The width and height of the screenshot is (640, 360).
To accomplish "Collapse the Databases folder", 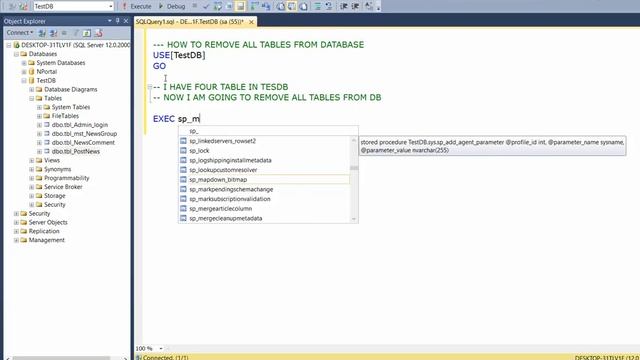I will pyautogui.click(x=16, y=54).
